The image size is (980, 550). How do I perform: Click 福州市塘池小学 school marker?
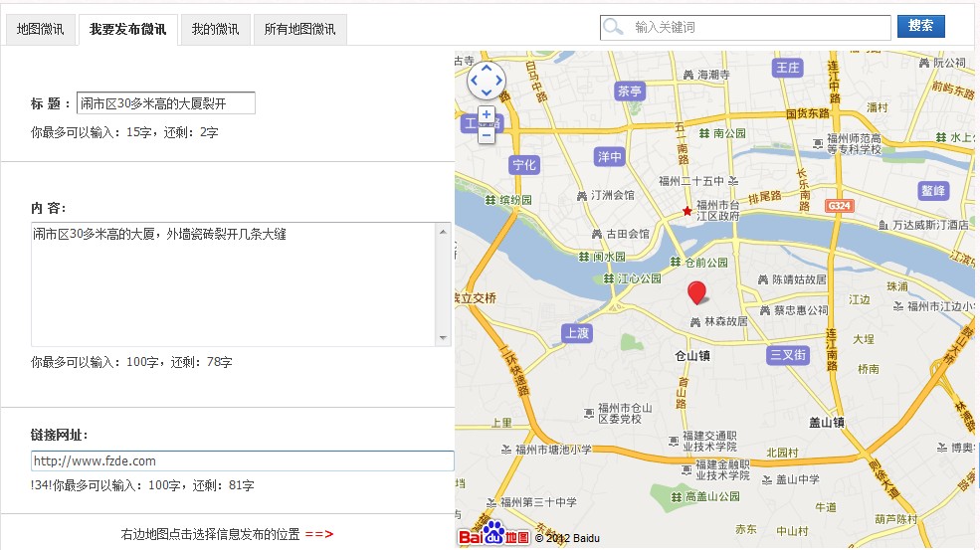point(547,450)
